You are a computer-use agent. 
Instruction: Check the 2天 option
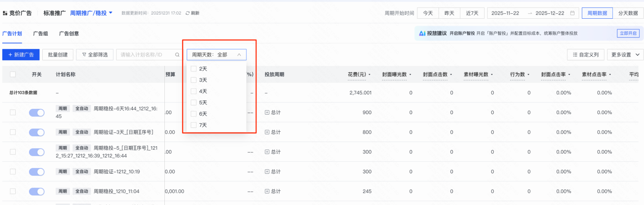click(193, 69)
